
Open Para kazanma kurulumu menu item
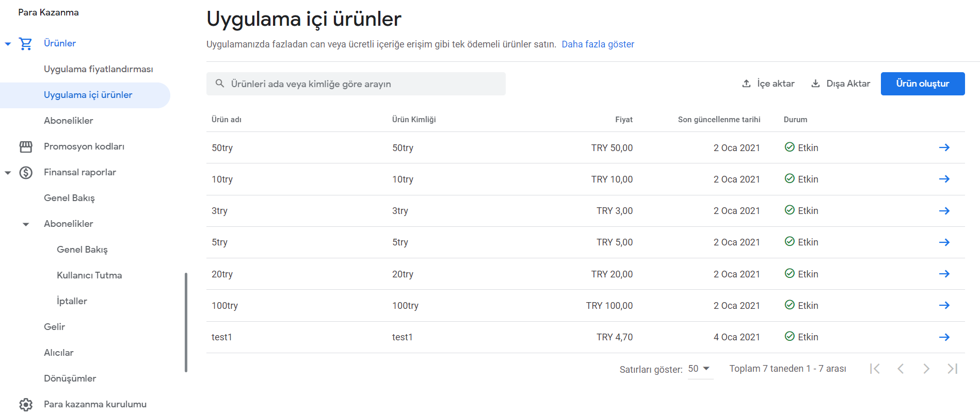click(95, 404)
